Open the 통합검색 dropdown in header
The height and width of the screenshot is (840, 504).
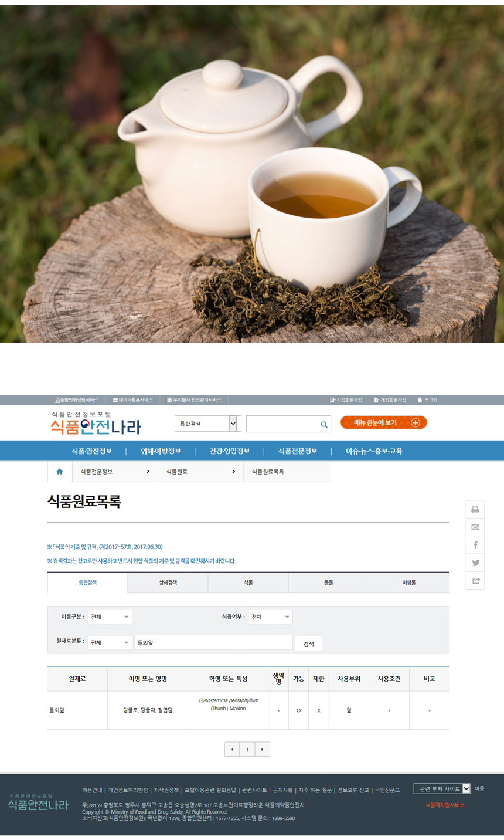coord(208,424)
